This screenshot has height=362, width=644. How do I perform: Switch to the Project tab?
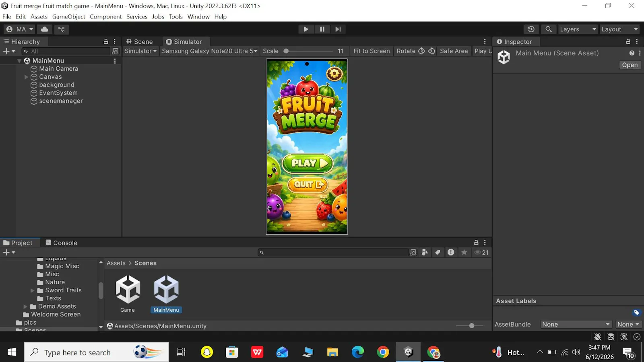click(x=18, y=243)
